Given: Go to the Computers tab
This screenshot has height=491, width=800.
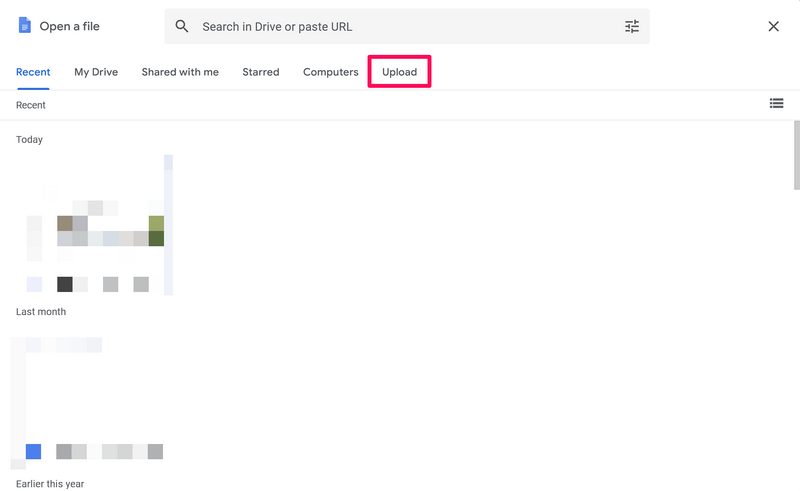Looking at the screenshot, I should 330,72.
